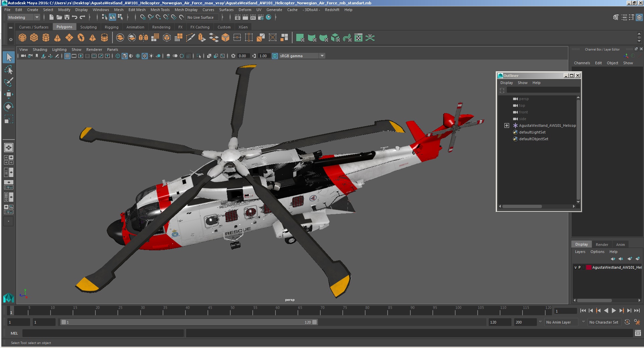Open the Mesh Tools menu
644x348 pixels.
[160, 10]
